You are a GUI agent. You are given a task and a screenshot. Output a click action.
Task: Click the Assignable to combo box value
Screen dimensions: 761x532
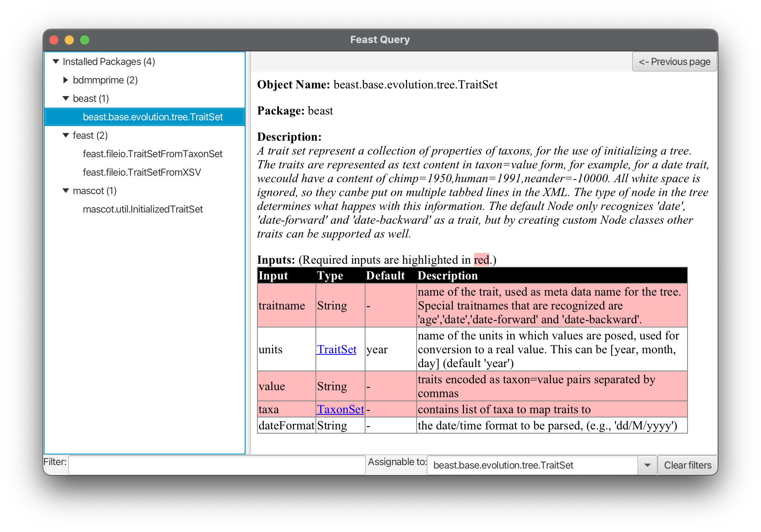coord(533,465)
